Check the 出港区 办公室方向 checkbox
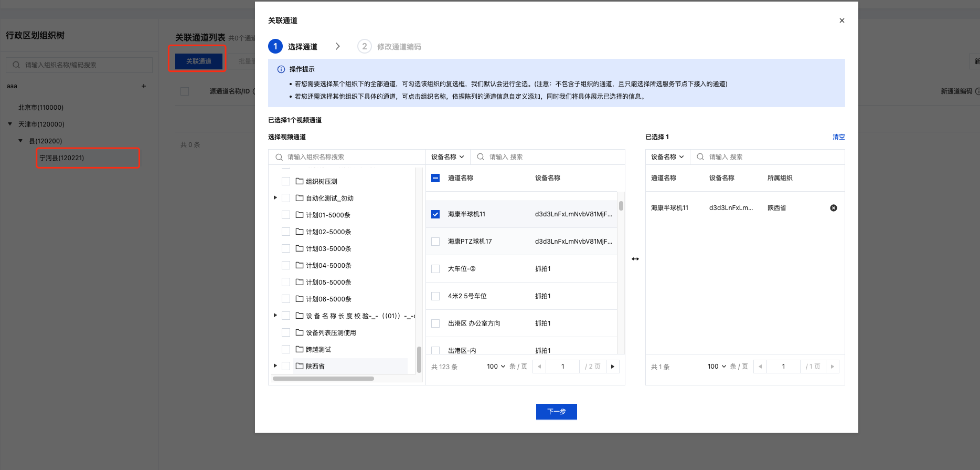The height and width of the screenshot is (470, 980). [x=435, y=323]
